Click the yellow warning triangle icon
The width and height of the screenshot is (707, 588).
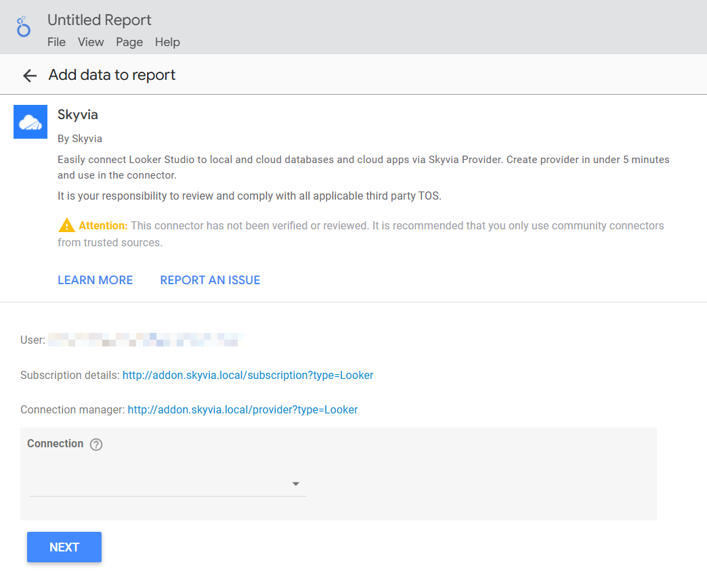pos(66,225)
